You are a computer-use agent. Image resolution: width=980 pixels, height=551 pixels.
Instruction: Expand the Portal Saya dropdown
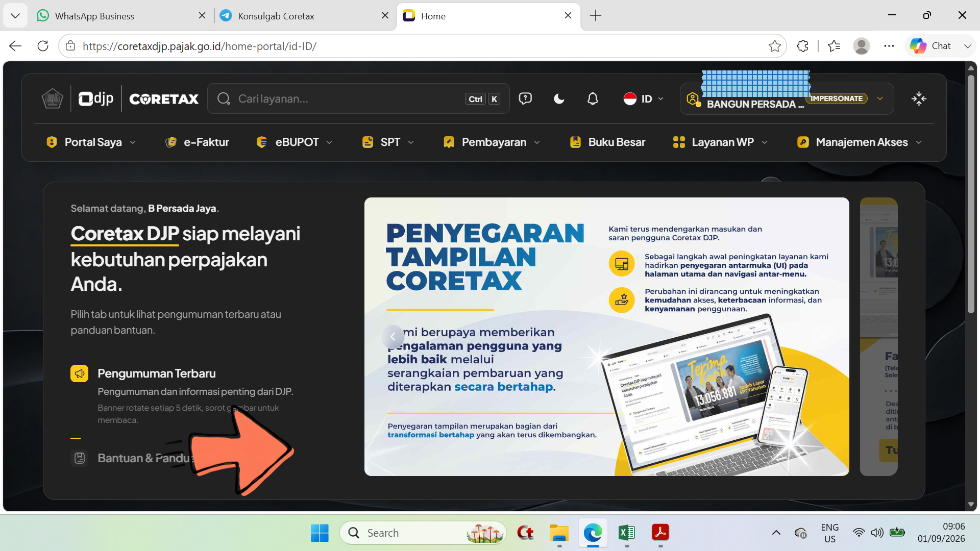click(x=91, y=142)
